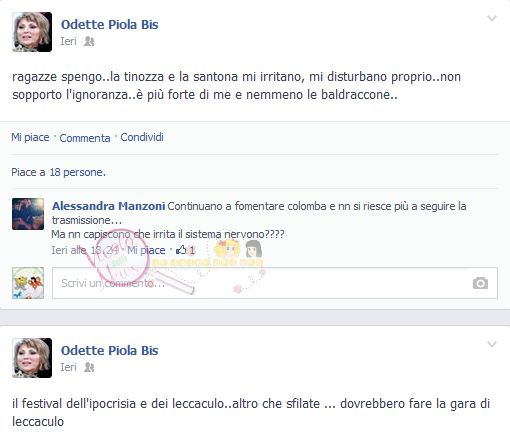Open Odette Piola Bis avatar on second post
This screenshot has height=438, width=510.
tap(32, 358)
